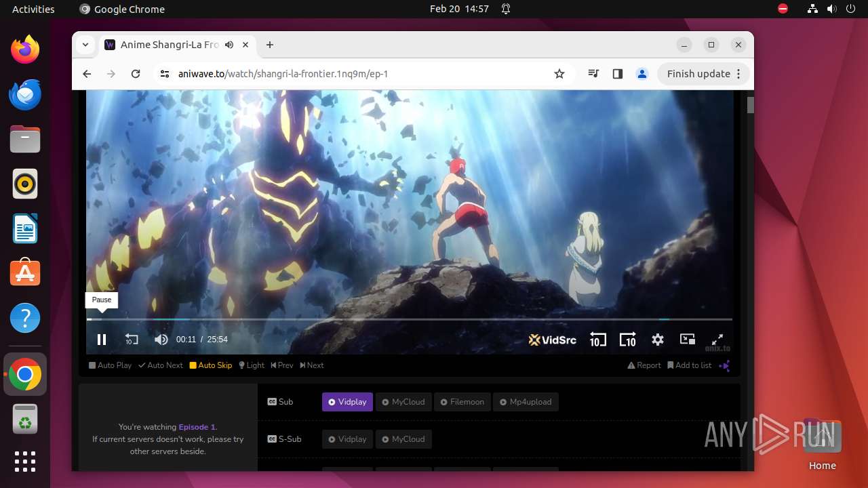This screenshot has height=488, width=868.
Task: Launch Thunderbird Mail from dock
Action: [25, 94]
